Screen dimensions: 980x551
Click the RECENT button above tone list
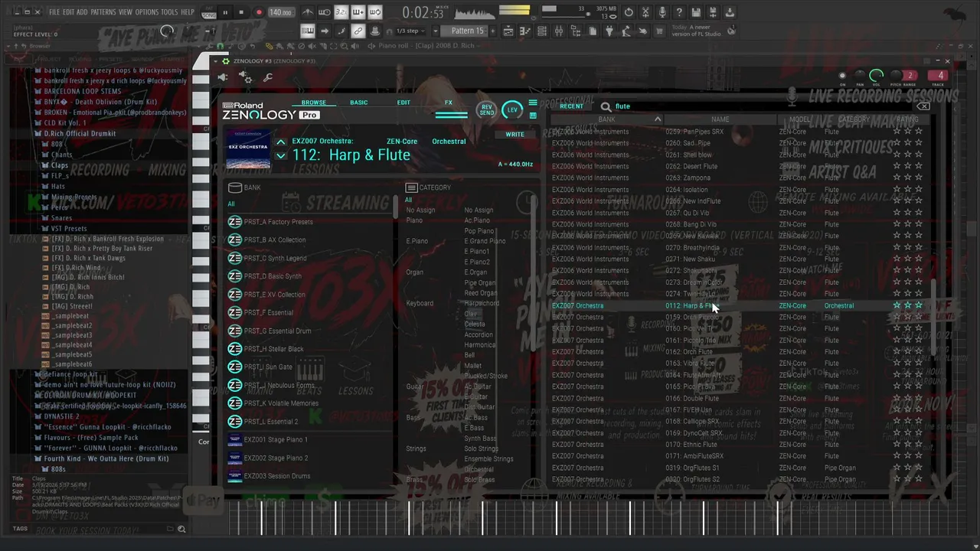[x=571, y=106]
